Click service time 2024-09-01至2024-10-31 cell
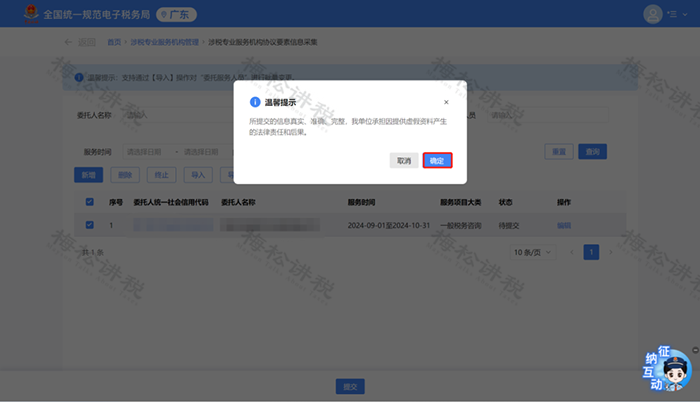Image resolution: width=700 pixels, height=402 pixels. (389, 225)
